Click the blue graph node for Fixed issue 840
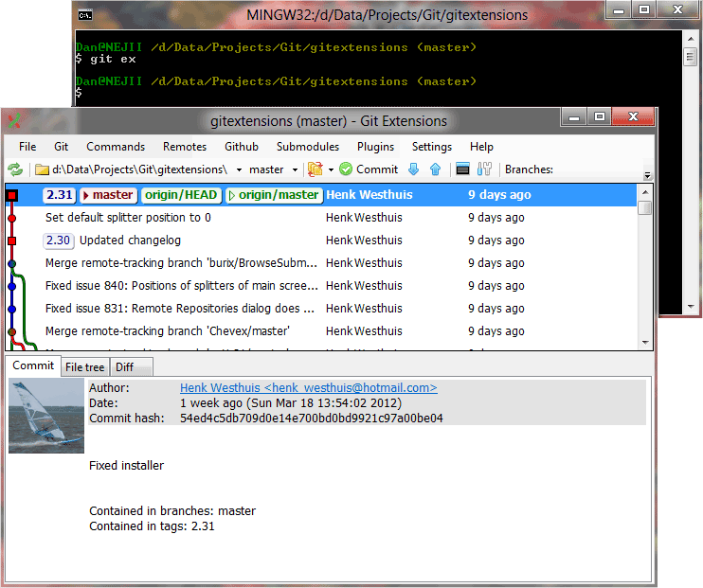The width and height of the screenshot is (703, 588). point(12,286)
